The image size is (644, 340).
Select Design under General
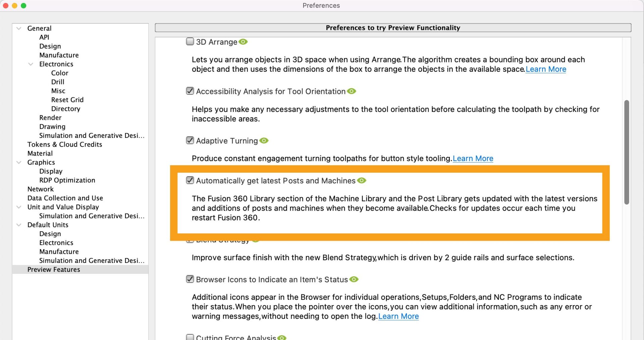50,46
